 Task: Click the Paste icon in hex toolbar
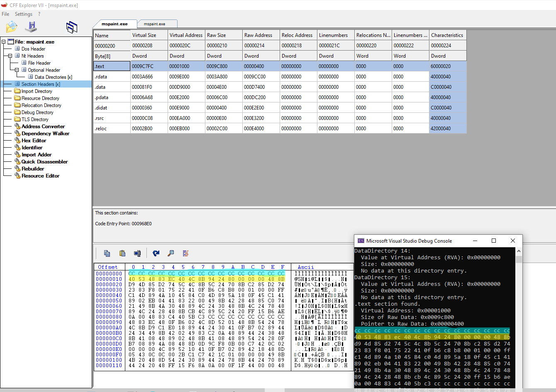click(x=122, y=253)
